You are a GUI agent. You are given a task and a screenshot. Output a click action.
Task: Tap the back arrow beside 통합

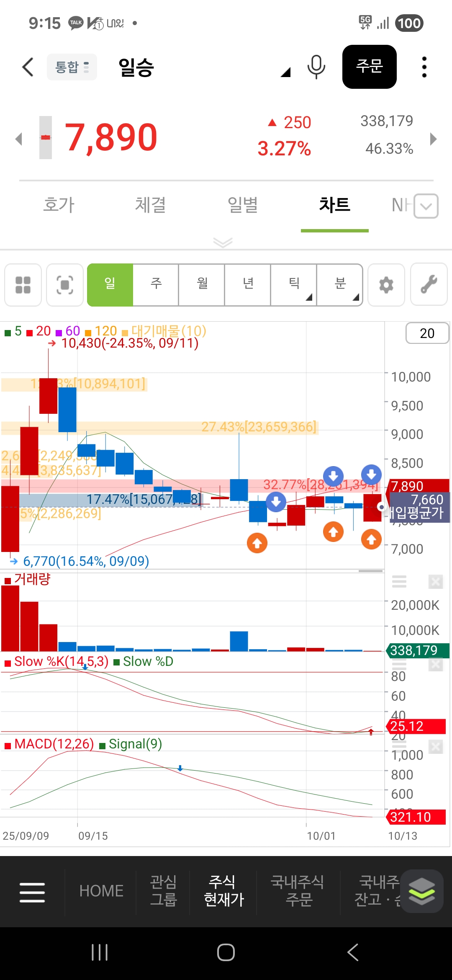[x=28, y=67]
